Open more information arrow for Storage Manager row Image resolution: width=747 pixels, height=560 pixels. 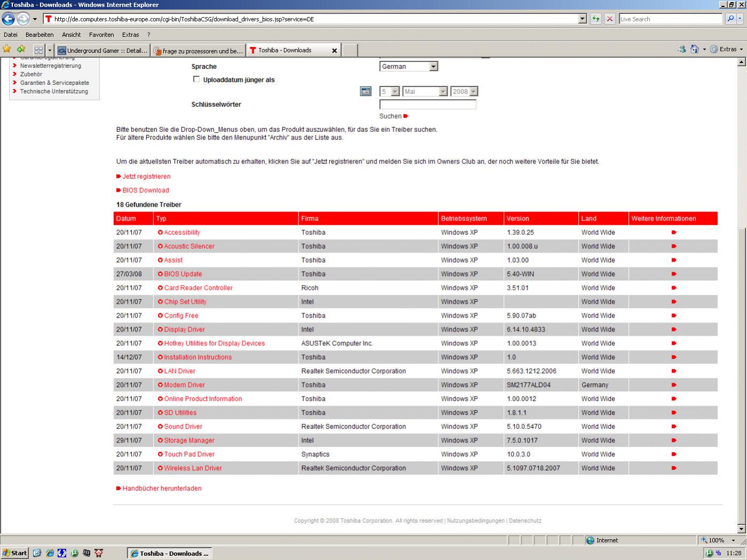click(x=674, y=440)
